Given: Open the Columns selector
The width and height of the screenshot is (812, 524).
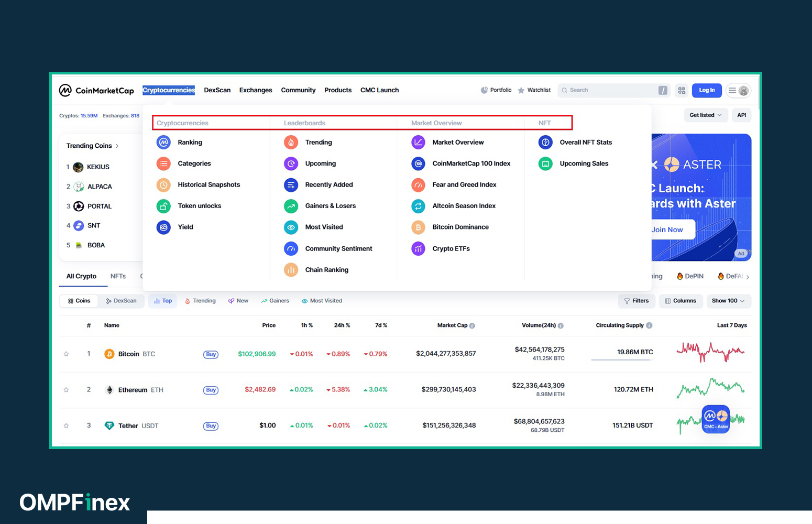Looking at the screenshot, I should click(x=681, y=301).
